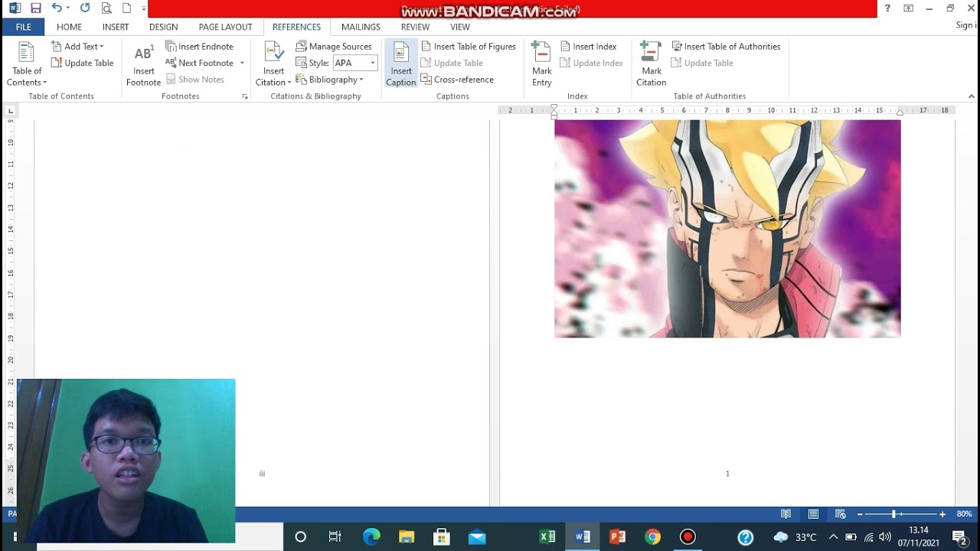The image size is (980, 551).
Task: Open the citation Style combo box showing APA
Action: [x=355, y=64]
